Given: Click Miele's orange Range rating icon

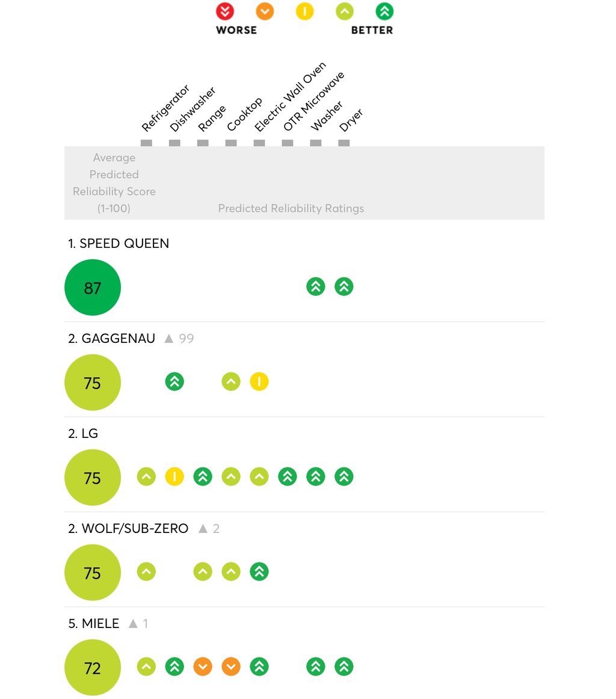Looking at the screenshot, I should click(203, 667).
